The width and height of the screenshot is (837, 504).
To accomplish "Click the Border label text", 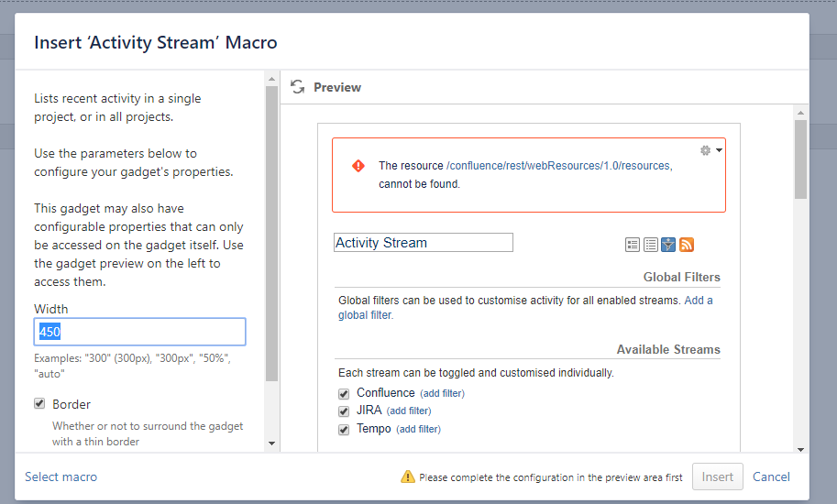I will 72,404.
